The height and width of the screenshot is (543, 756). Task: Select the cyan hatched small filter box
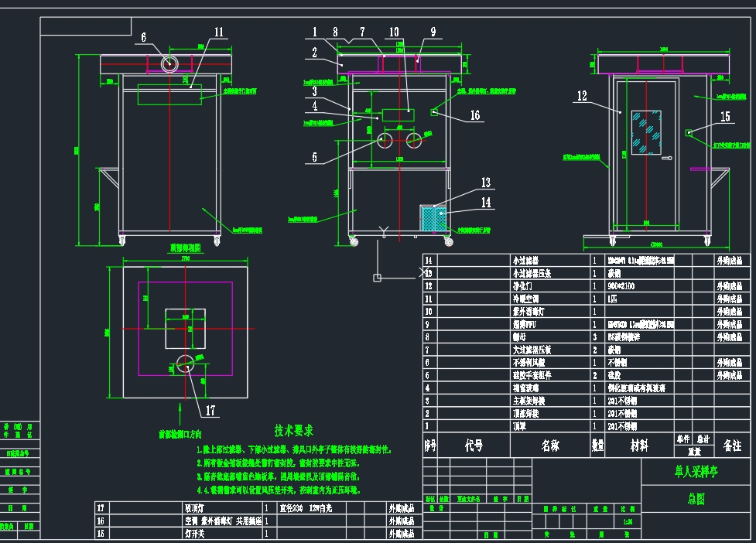(433, 219)
